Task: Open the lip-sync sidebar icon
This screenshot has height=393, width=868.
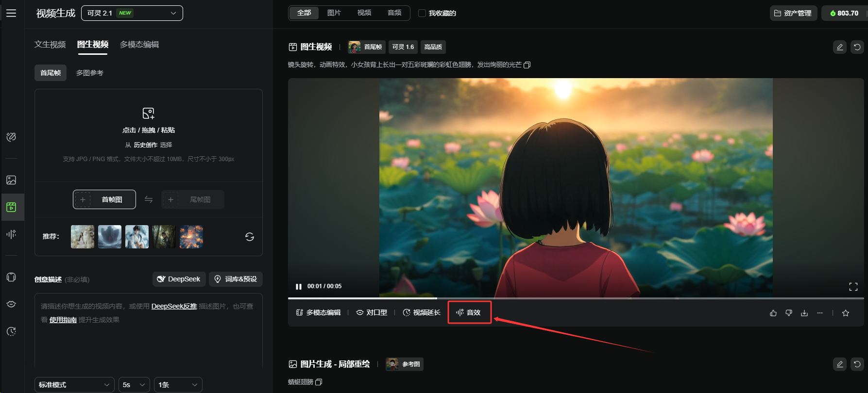Action: click(11, 304)
